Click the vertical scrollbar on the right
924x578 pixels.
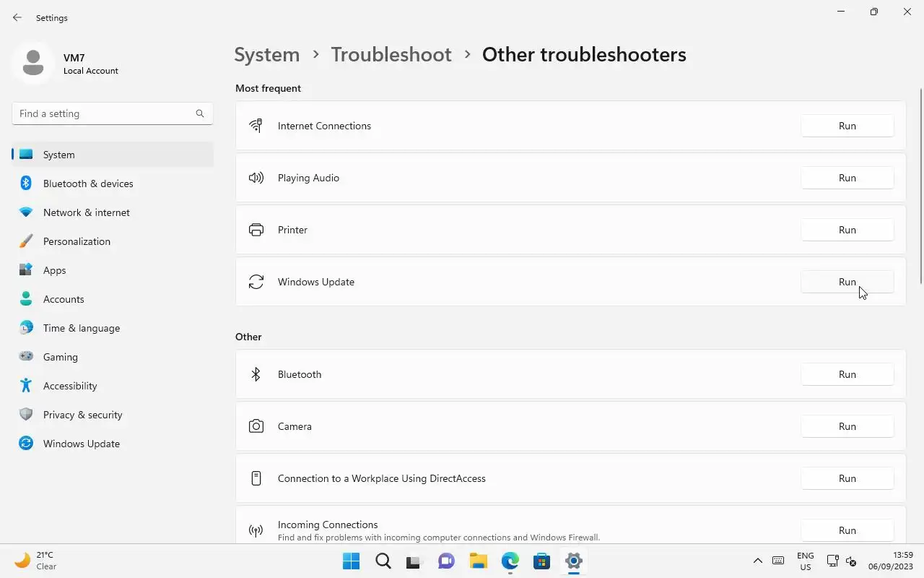coord(920,186)
